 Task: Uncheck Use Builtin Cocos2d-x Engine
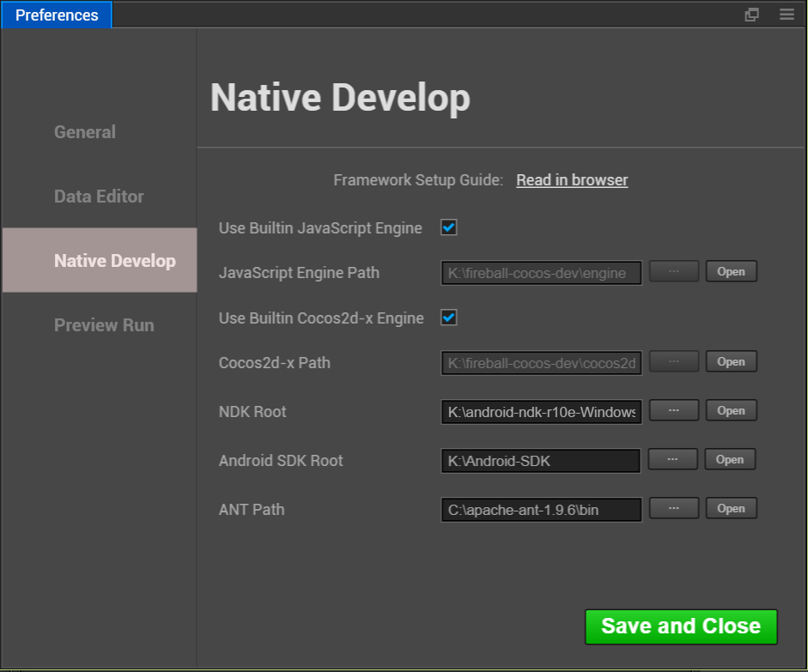click(447, 318)
